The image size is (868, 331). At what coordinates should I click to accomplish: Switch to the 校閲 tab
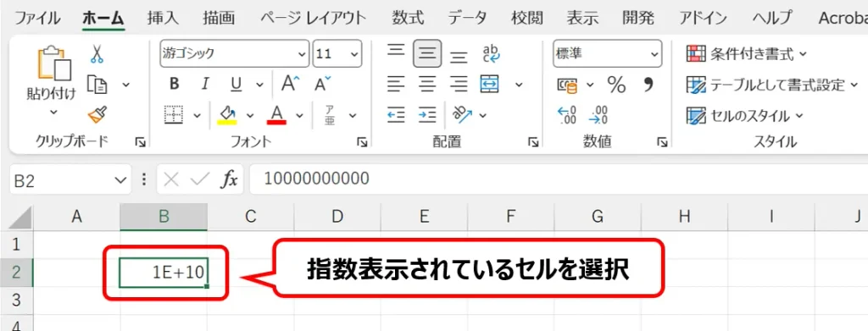click(527, 19)
